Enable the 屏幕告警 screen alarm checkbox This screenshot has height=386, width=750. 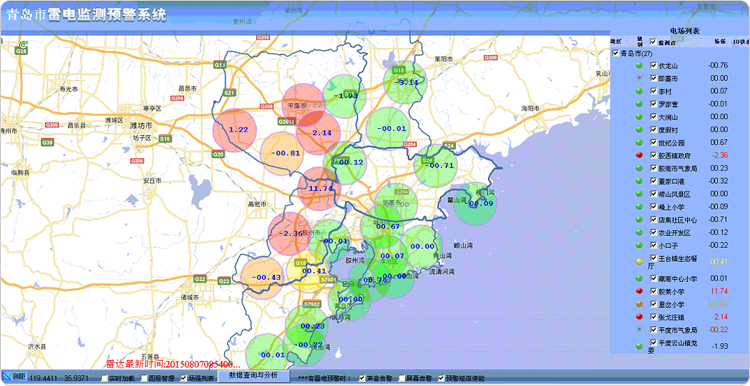(x=401, y=378)
